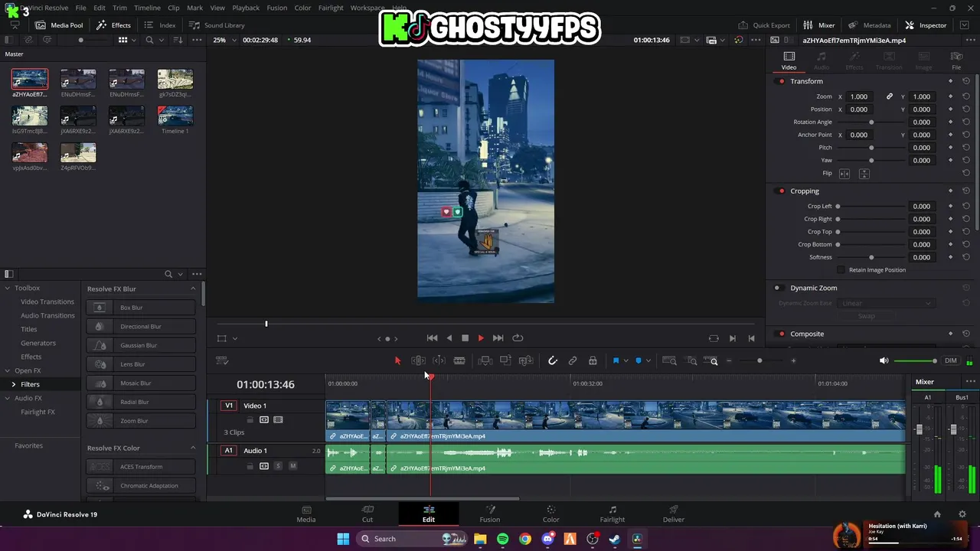Toggle Solo on the Audio 1 track
Screen dimensions: 980x551
click(278, 466)
